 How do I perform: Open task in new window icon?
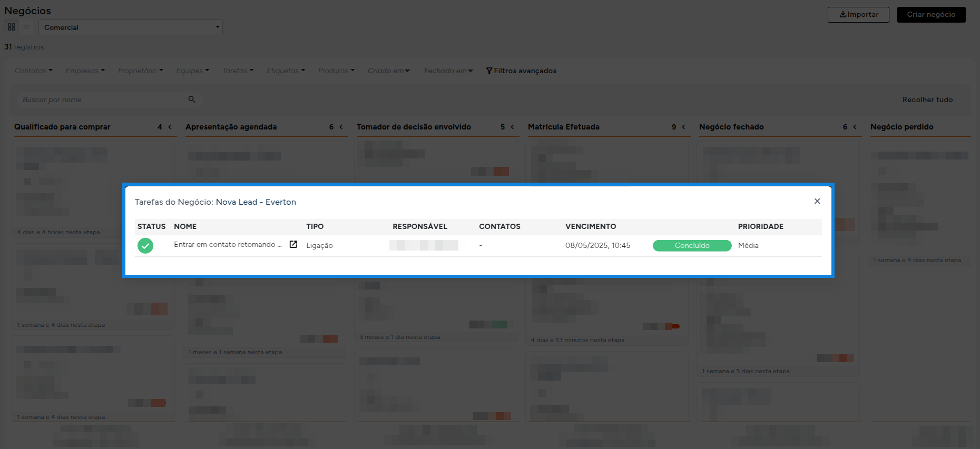pyautogui.click(x=293, y=244)
